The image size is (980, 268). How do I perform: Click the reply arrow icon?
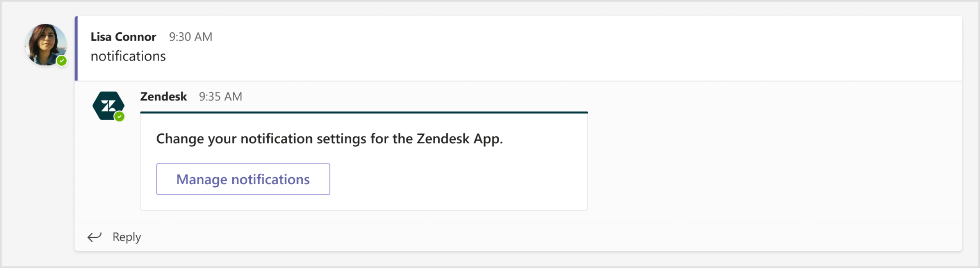[95, 237]
